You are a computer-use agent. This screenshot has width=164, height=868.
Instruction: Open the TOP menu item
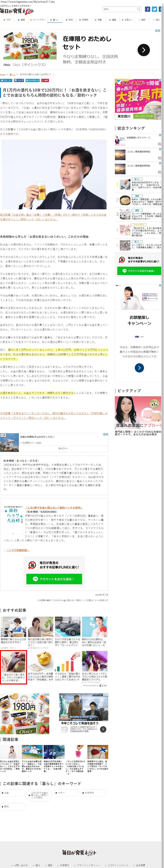[x=7, y=20]
